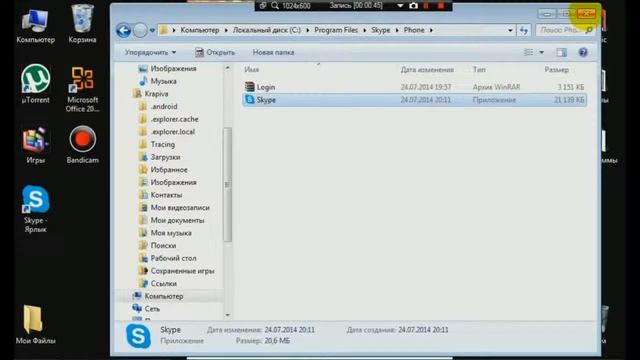Launch the µTorrent desktop shortcut
Viewport: 640px width, 360px height.
coord(36,84)
